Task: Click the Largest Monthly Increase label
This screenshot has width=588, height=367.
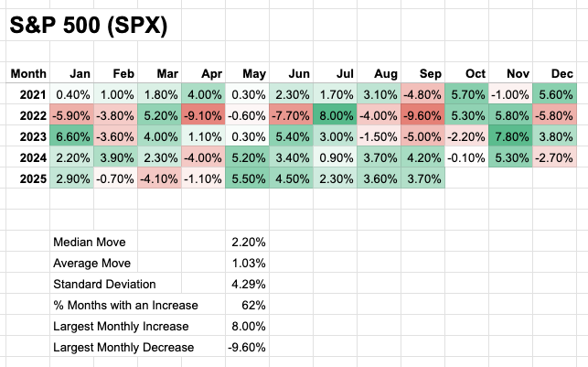Action: point(119,326)
